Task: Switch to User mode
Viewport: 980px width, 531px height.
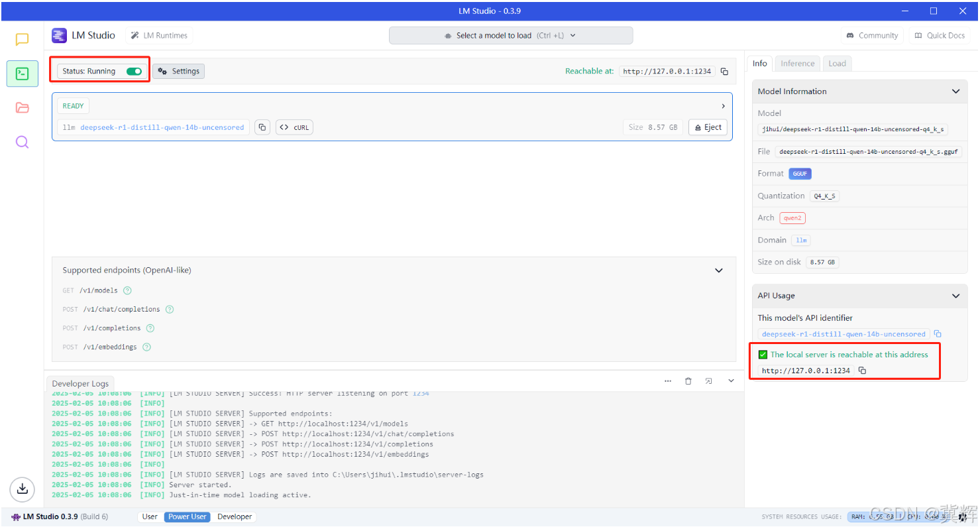Action: 150,517
